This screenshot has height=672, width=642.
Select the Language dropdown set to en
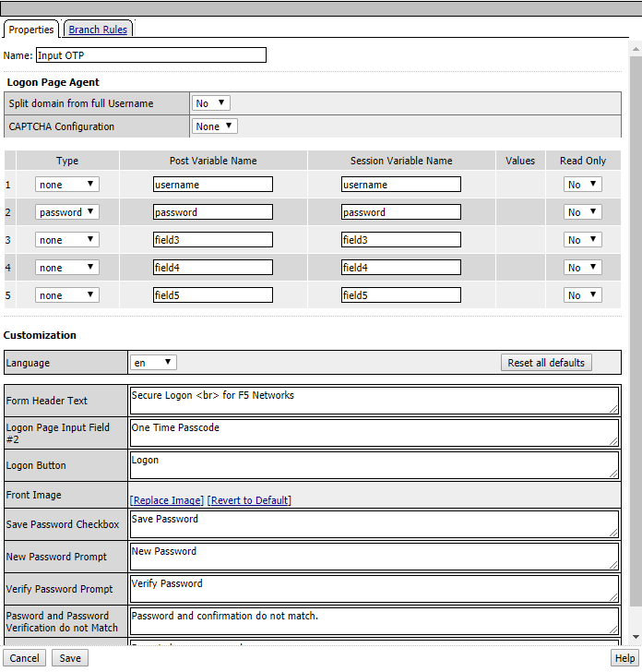[153, 363]
